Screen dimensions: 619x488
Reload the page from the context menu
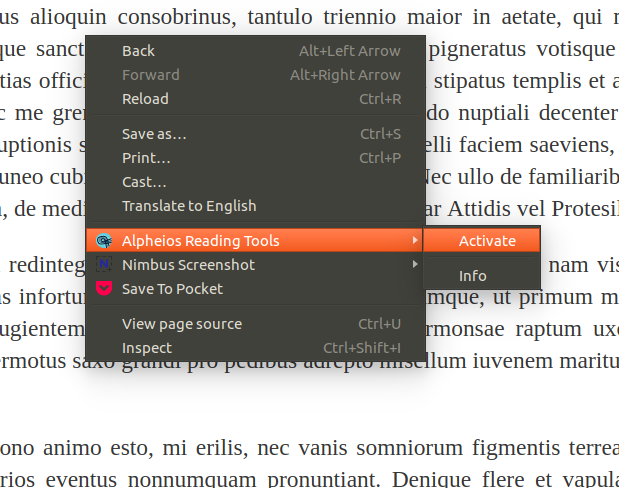pos(256,99)
